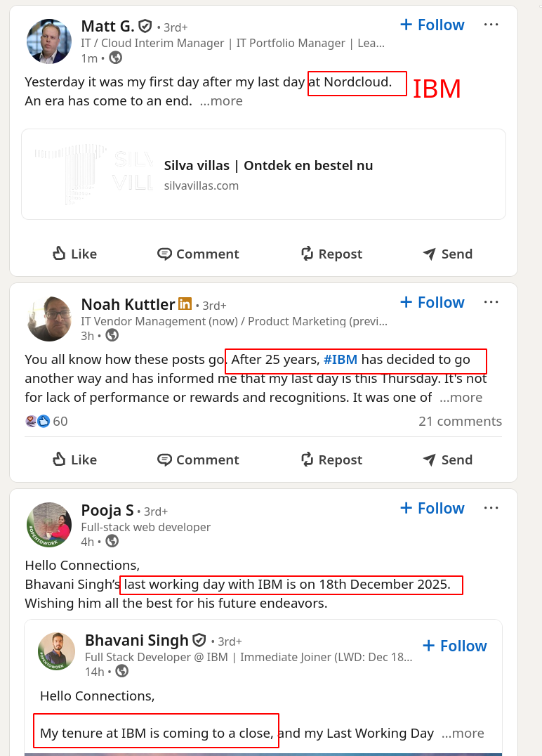Comment on Noah Kuttler's post
Viewport: 542px width, 756px height.
pos(198,460)
